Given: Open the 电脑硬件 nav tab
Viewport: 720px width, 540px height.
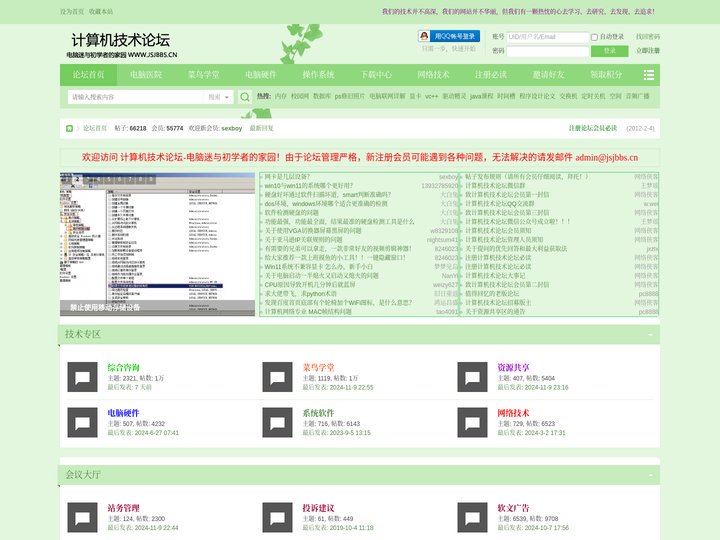Looking at the screenshot, I should pyautogui.click(x=261, y=75).
